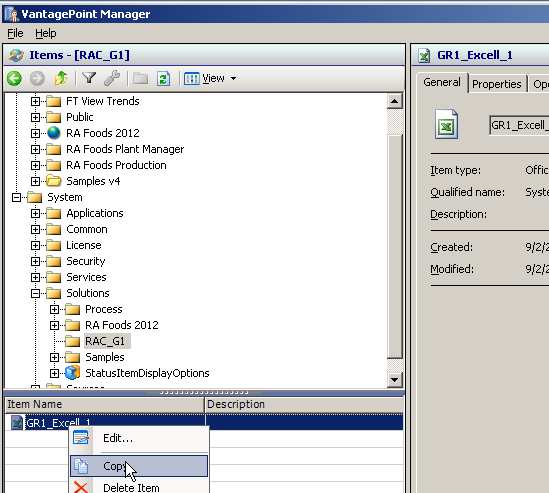Click the GR1_Excell_1 row item icon

(17, 423)
